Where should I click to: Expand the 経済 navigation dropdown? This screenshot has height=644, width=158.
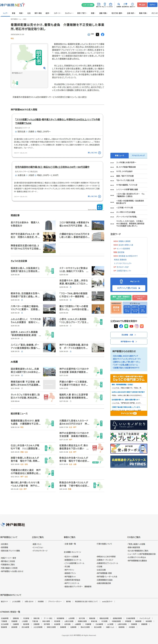48,13
